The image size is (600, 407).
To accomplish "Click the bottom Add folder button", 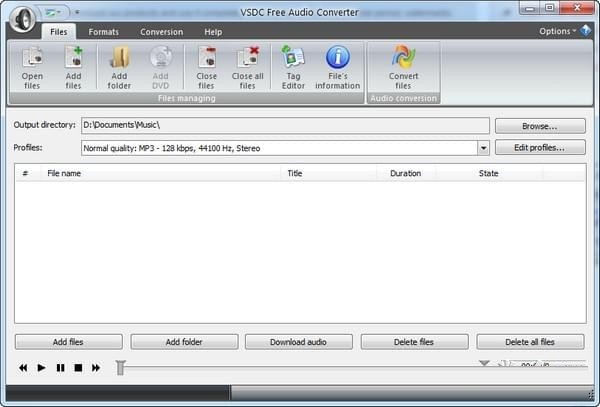I will pos(184,342).
